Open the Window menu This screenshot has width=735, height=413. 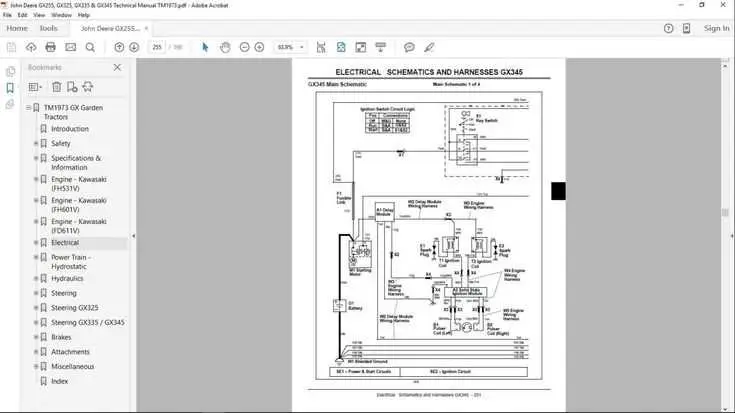pos(61,15)
